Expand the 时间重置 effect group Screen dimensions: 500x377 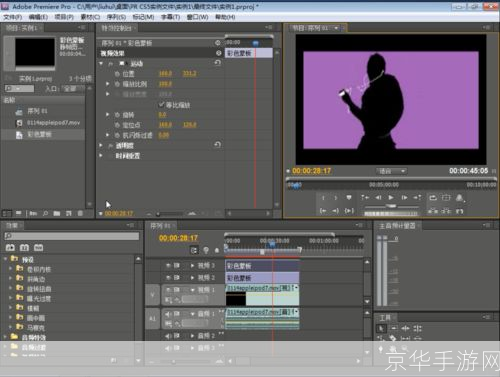coord(101,155)
